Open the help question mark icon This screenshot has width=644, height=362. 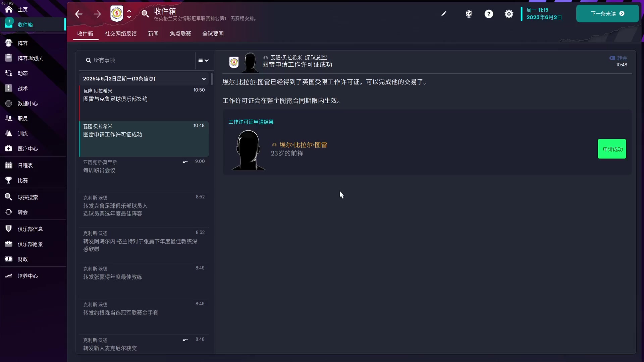tap(489, 14)
